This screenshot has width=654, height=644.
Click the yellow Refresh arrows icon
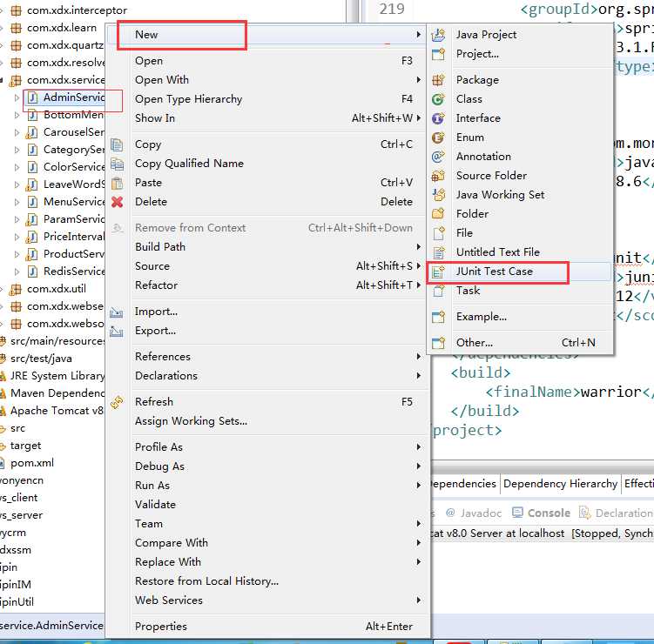tap(117, 402)
